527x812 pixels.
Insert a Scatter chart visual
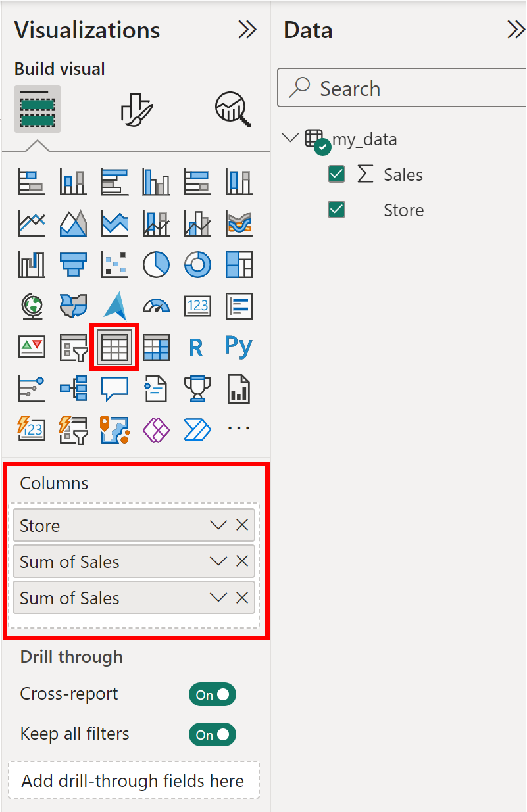click(x=114, y=264)
